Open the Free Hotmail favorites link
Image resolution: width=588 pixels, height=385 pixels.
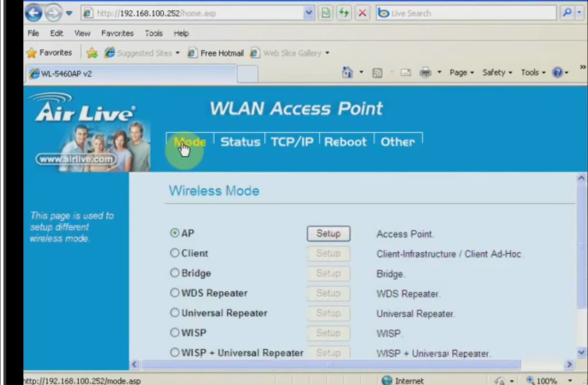(x=216, y=53)
